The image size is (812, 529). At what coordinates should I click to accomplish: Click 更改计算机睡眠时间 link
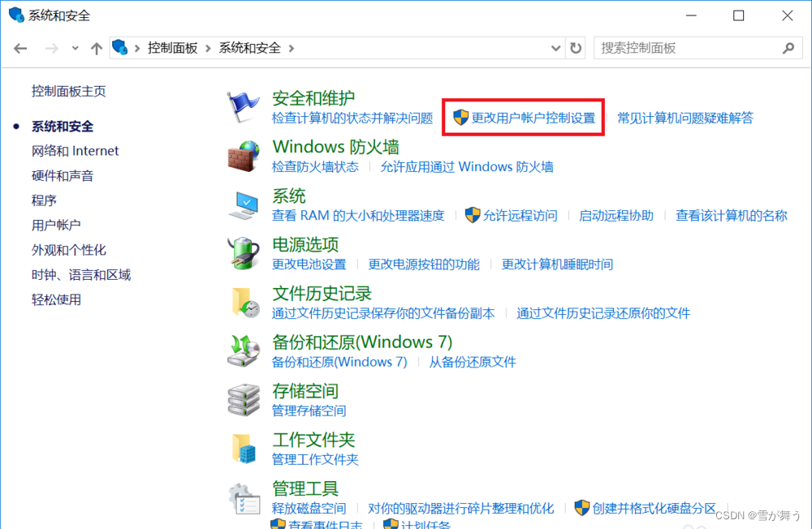(x=557, y=264)
